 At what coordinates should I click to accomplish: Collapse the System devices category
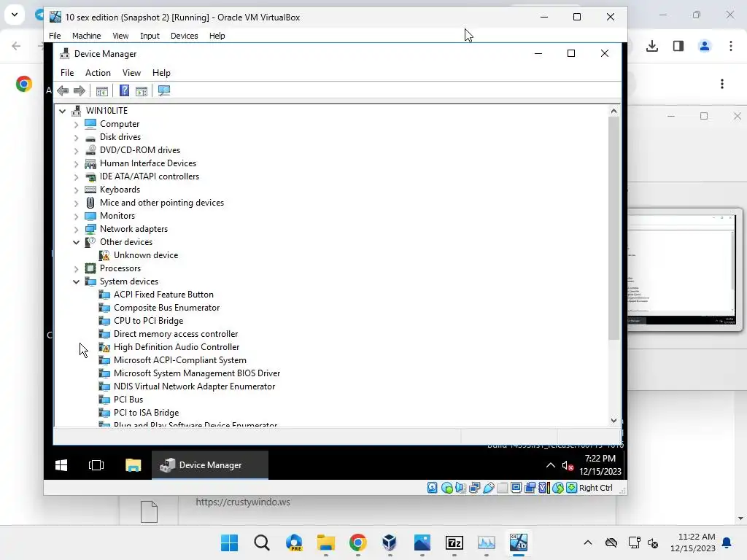pos(76,282)
